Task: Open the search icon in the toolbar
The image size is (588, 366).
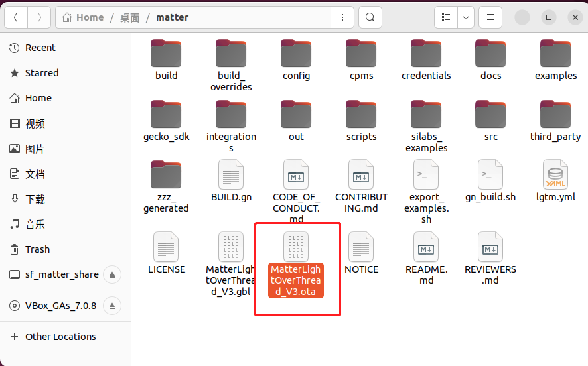Action: pos(370,17)
